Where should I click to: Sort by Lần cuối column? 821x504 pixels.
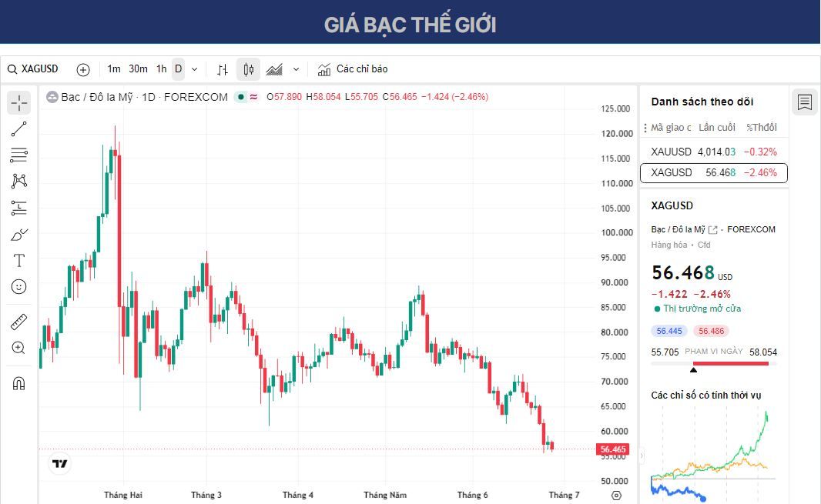click(717, 127)
